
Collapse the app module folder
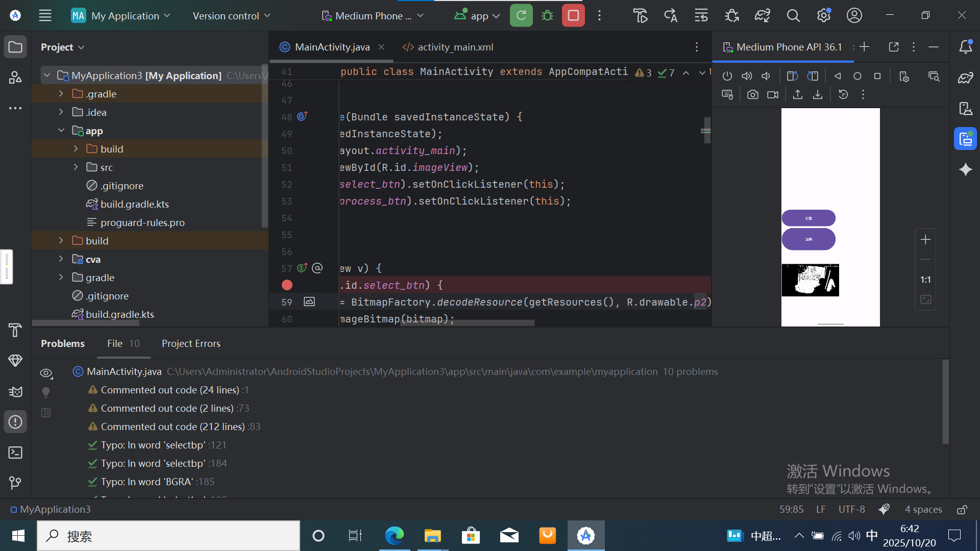click(x=61, y=131)
